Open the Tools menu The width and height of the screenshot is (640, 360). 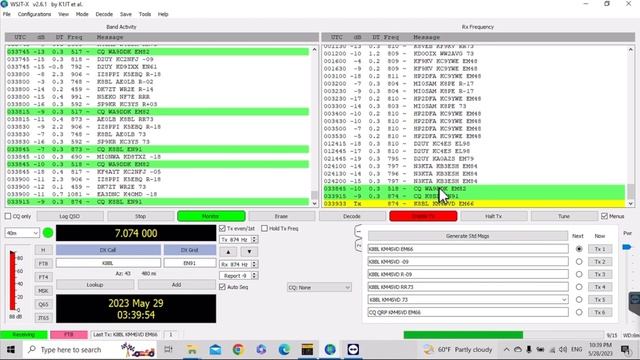point(145,14)
